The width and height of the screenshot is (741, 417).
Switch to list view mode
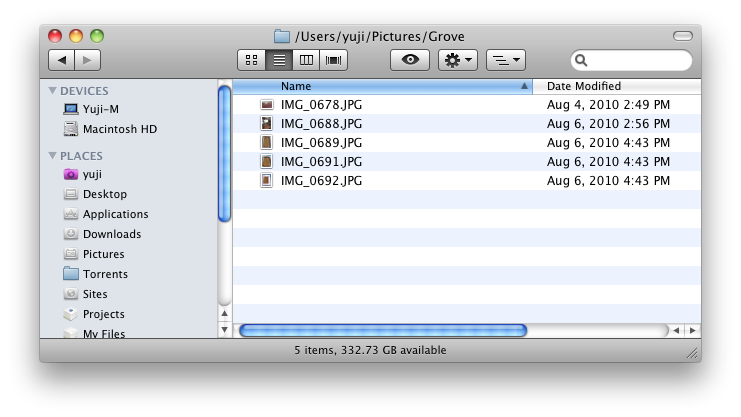tap(279, 60)
